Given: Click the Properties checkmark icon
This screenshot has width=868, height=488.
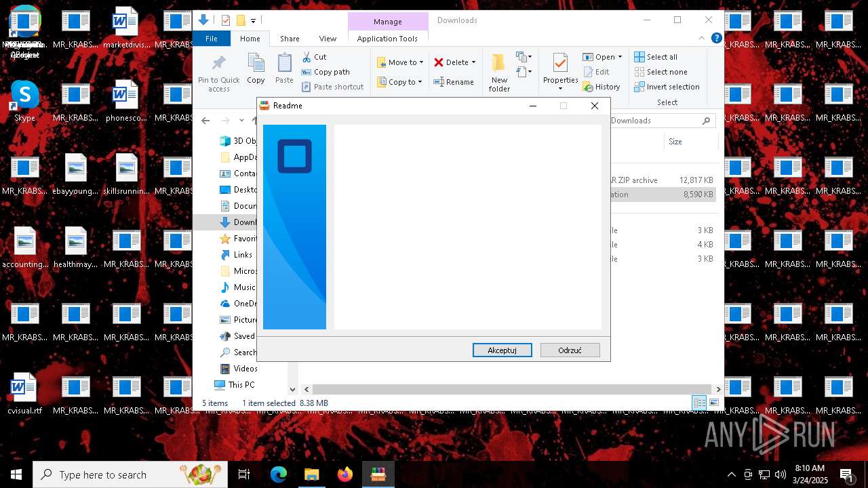Looking at the screenshot, I should 560,63.
